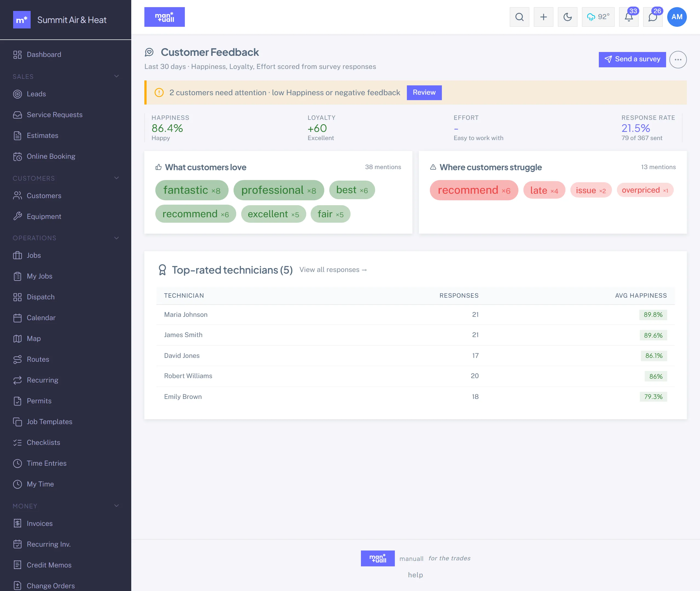Click the Summit Air & Heat m* logo
The image size is (700, 591).
pos(22,20)
